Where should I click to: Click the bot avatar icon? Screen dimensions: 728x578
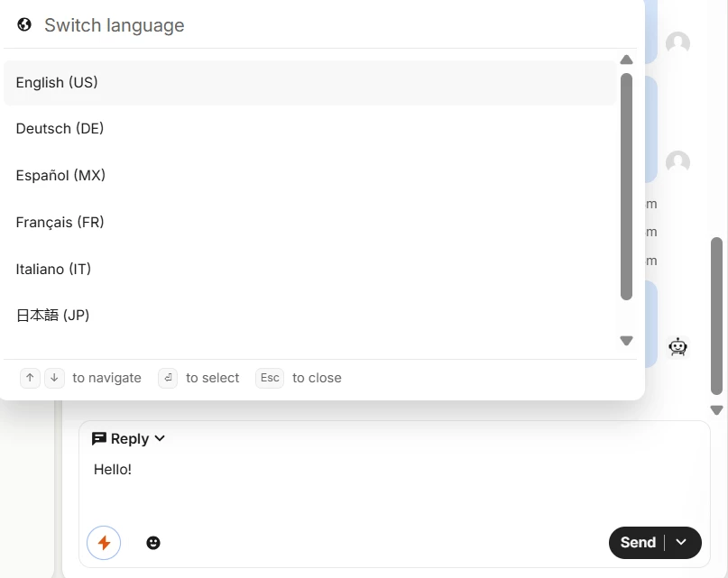pos(677,347)
